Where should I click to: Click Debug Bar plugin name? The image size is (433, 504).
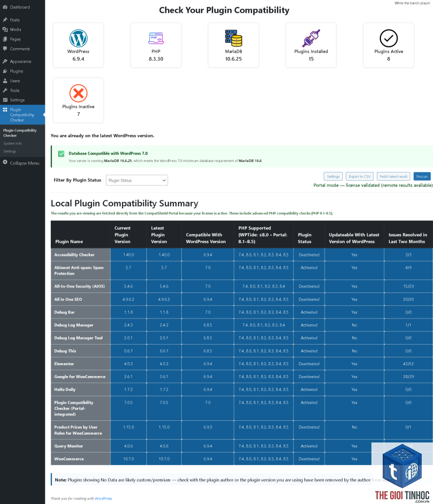point(65,312)
